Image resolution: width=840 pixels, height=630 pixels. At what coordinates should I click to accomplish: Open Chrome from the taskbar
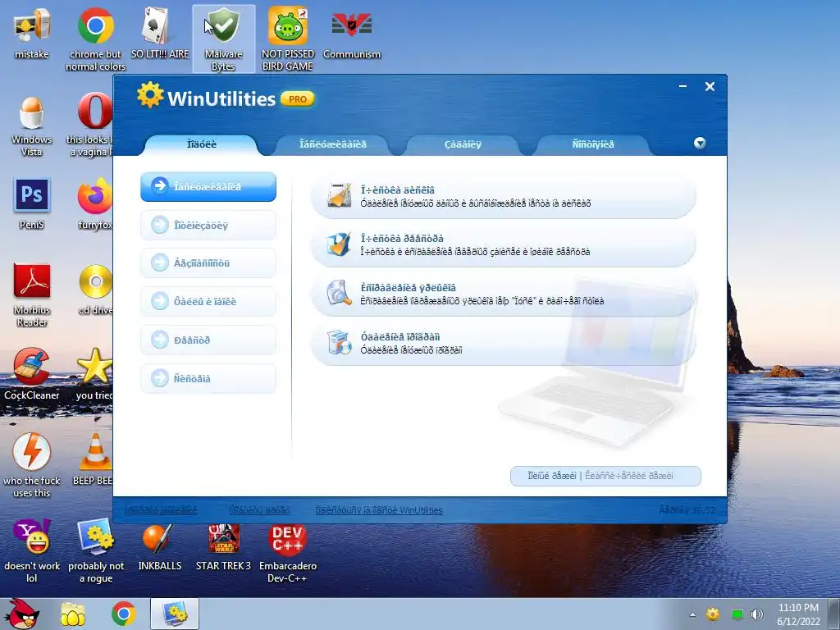124,614
